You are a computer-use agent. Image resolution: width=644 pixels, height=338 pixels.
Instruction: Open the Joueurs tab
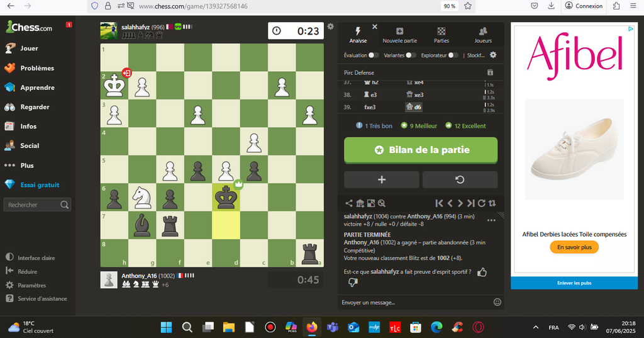pos(483,35)
